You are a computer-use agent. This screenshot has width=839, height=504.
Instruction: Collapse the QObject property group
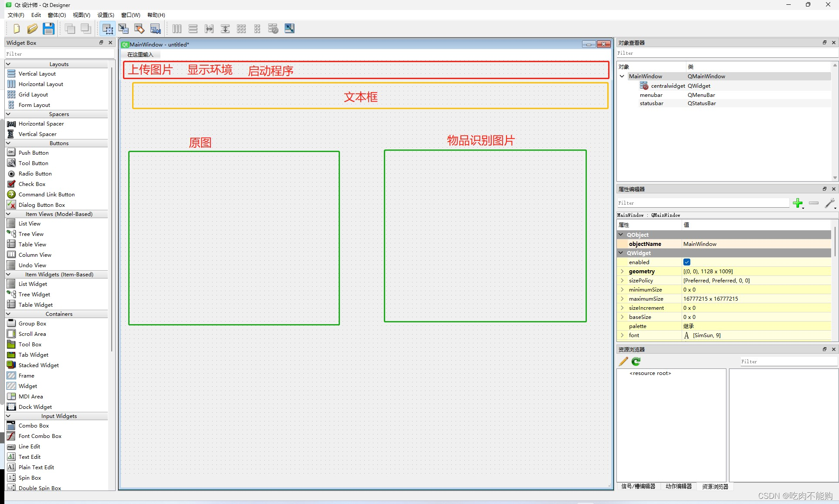621,235
